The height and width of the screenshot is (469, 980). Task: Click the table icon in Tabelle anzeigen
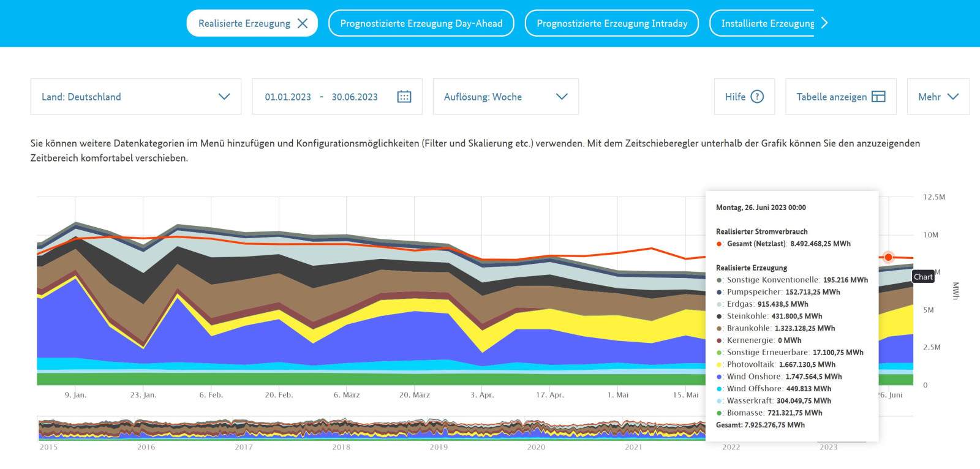coord(878,97)
